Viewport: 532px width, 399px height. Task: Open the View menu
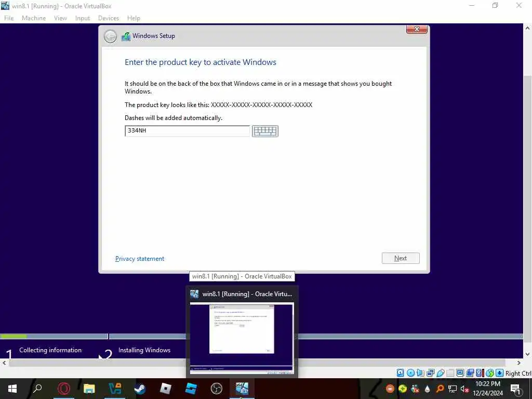click(60, 18)
